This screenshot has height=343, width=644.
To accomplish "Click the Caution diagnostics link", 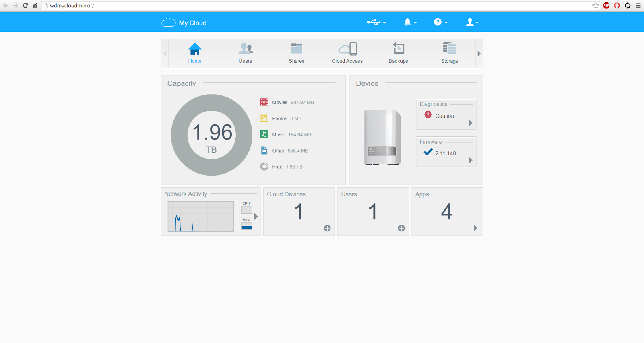I will 444,116.
